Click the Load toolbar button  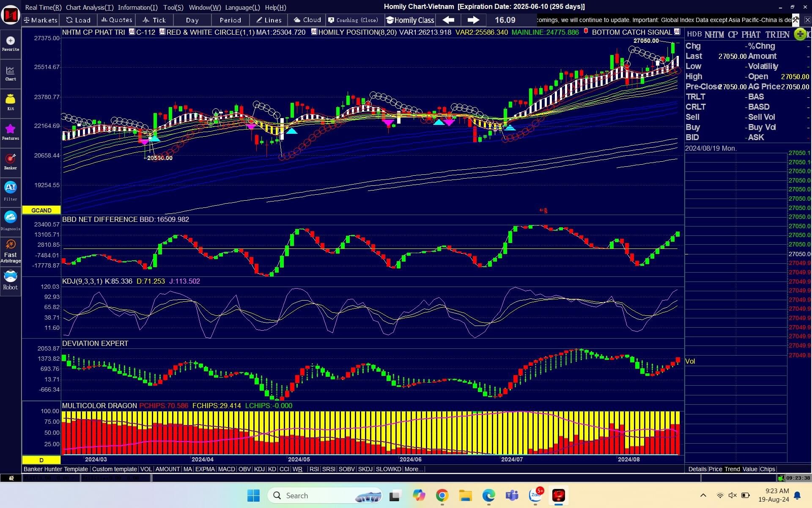pyautogui.click(x=78, y=20)
